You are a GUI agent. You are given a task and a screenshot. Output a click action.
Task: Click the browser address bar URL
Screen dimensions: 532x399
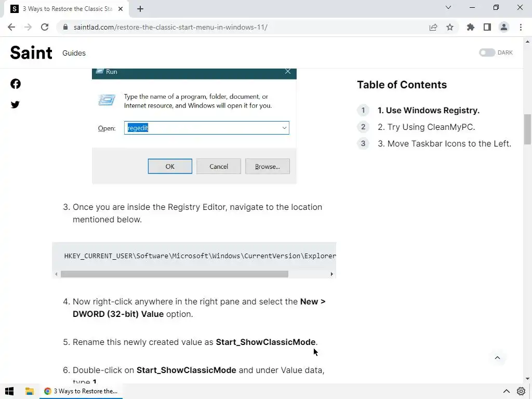pyautogui.click(x=170, y=27)
